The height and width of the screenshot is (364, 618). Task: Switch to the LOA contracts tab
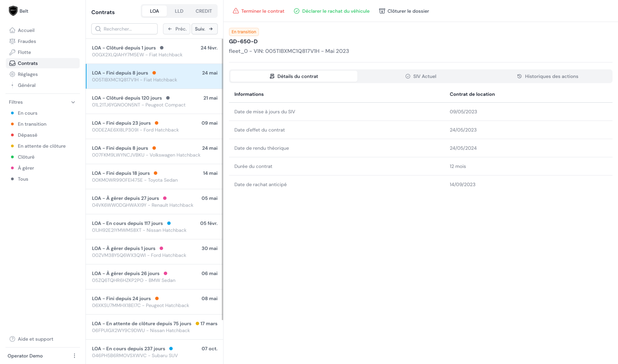point(154,11)
